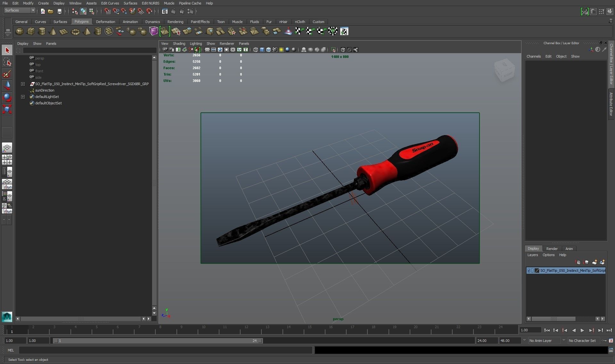The image size is (615, 364).
Task: Open select camera icon in viewport
Action: coord(165,50)
